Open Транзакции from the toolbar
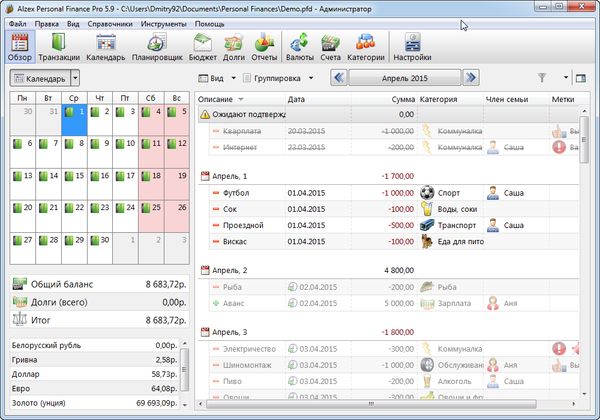This screenshot has height=420, width=600. 59,47
